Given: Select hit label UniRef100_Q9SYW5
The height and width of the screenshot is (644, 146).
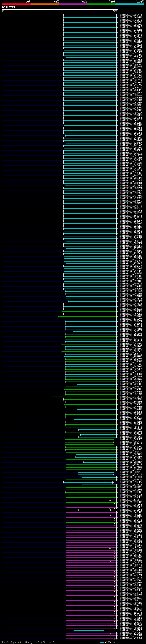Looking at the screenshot, I should [x=131, y=25].
